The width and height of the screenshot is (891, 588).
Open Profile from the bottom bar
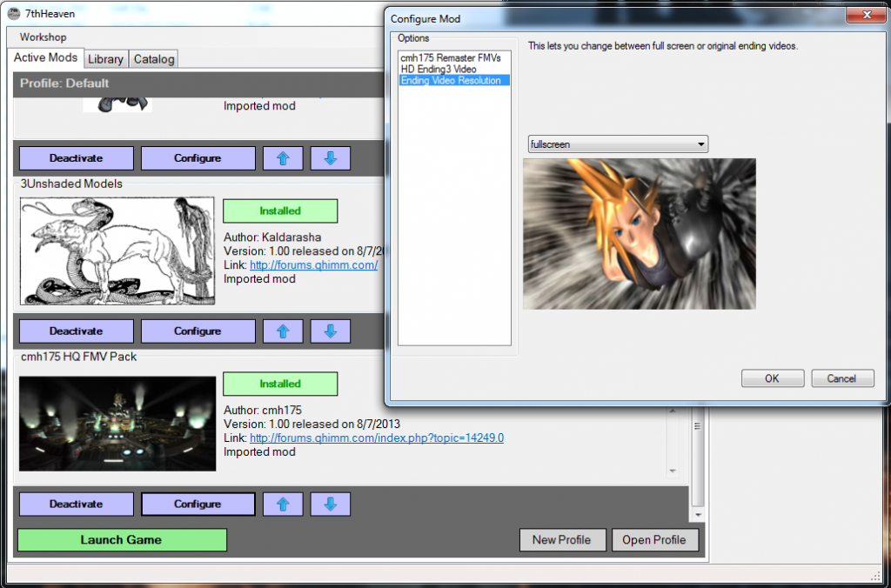pos(654,539)
